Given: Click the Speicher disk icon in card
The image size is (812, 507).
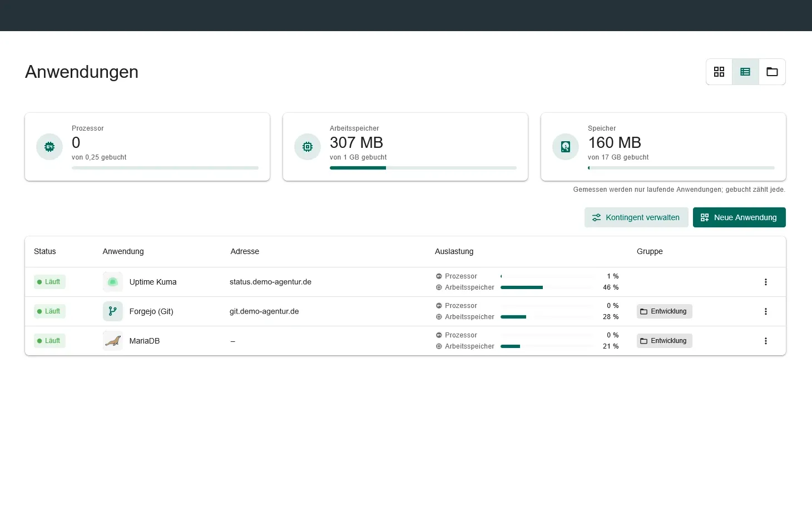Looking at the screenshot, I should pos(566,147).
